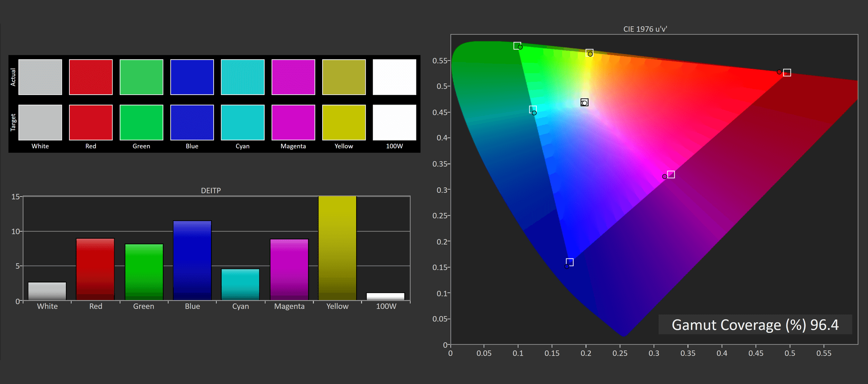Viewport: 868px width, 384px height.
Task: Select the Red DEITP bar
Action: (95, 269)
